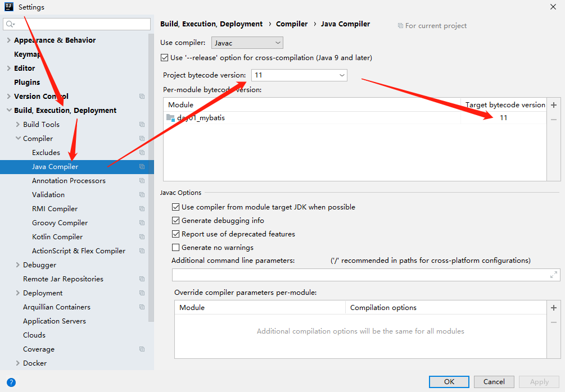Click the settings search input field
Screen dimensions: 565x392
coord(77,24)
